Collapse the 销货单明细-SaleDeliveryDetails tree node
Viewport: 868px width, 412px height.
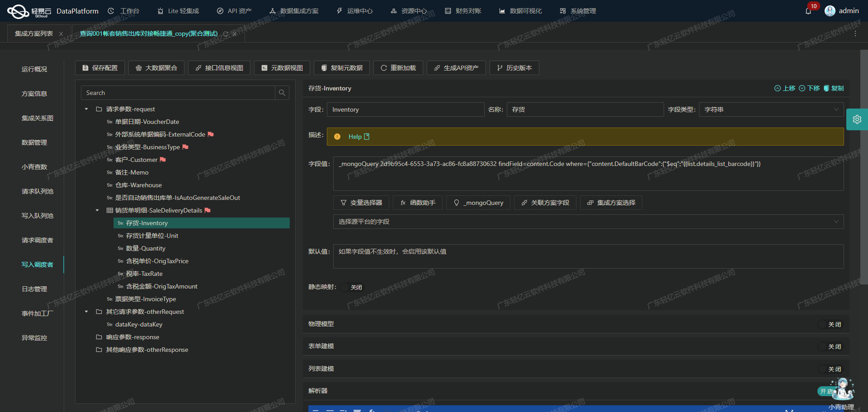point(97,210)
